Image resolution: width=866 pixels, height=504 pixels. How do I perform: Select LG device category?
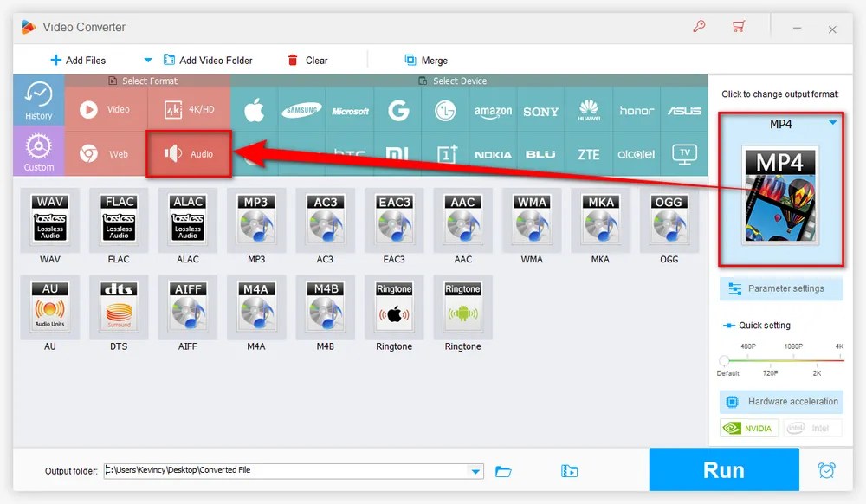pyautogui.click(x=445, y=110)
